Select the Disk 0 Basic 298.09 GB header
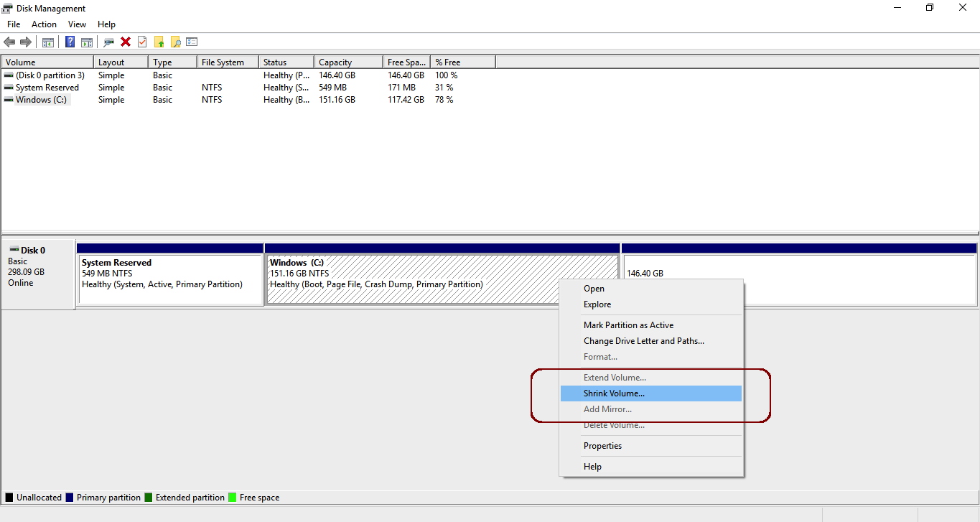 38,274
